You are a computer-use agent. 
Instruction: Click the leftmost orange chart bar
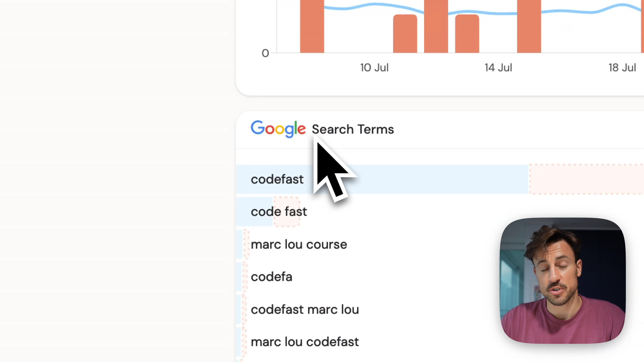click(312, 27)
